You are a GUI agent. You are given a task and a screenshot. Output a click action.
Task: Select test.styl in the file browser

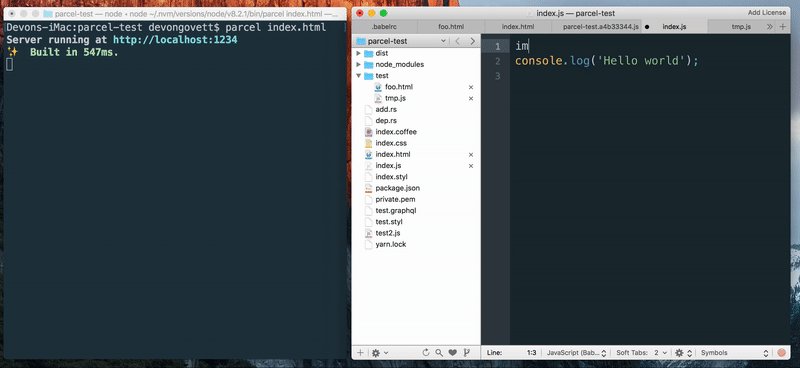point(389,222)
